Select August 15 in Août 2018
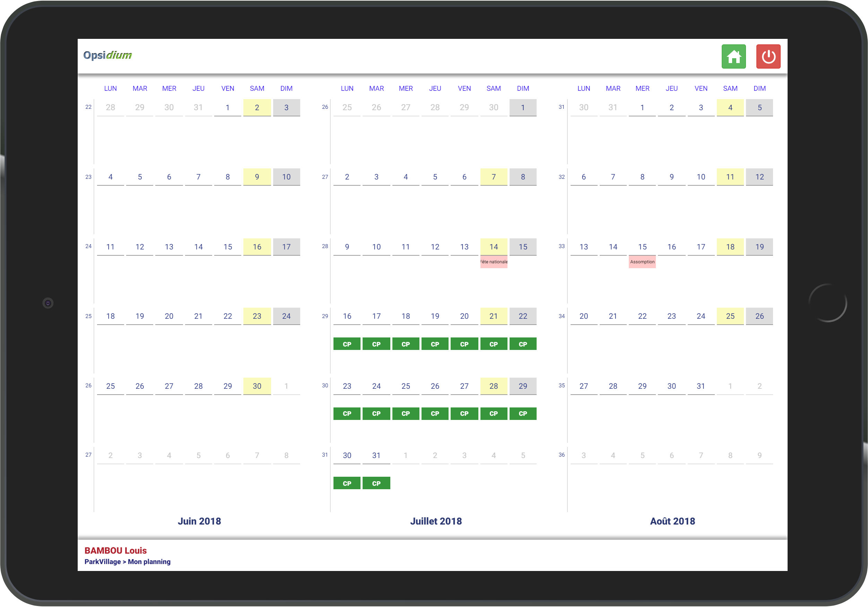Image resolution: width=868 pixels, height=607 pixels. pyautogui.click(x=642, y=247)
